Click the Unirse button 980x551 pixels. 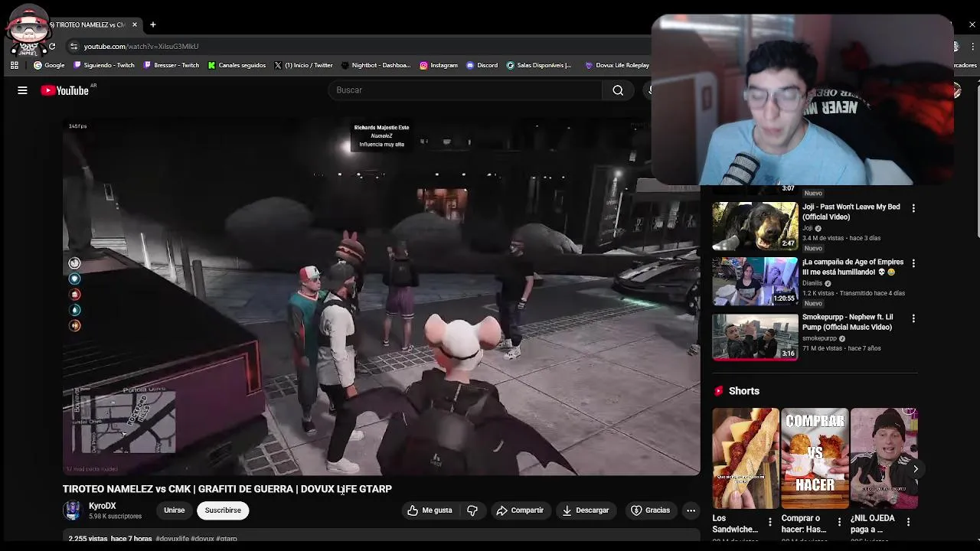(174, 510)
